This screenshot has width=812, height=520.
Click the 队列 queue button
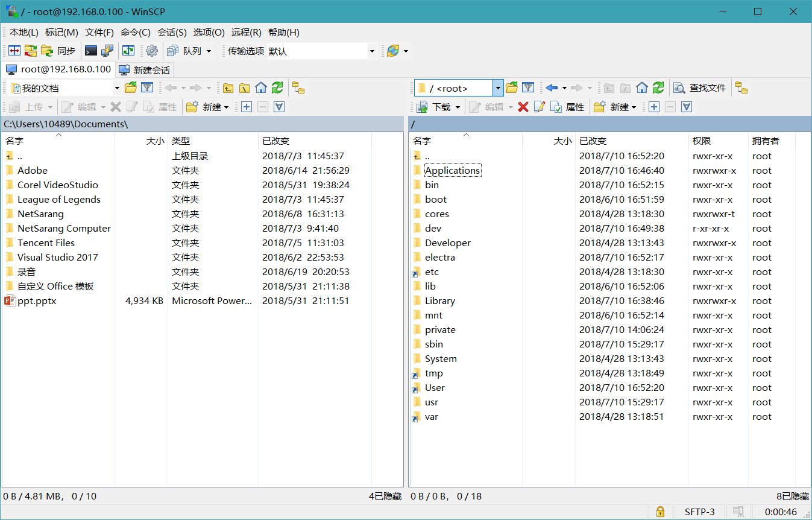click(x=185, y=51)
